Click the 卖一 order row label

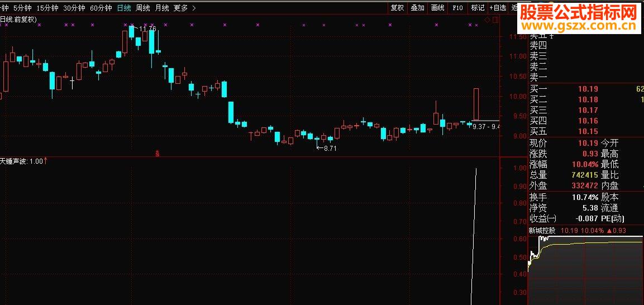538,78
